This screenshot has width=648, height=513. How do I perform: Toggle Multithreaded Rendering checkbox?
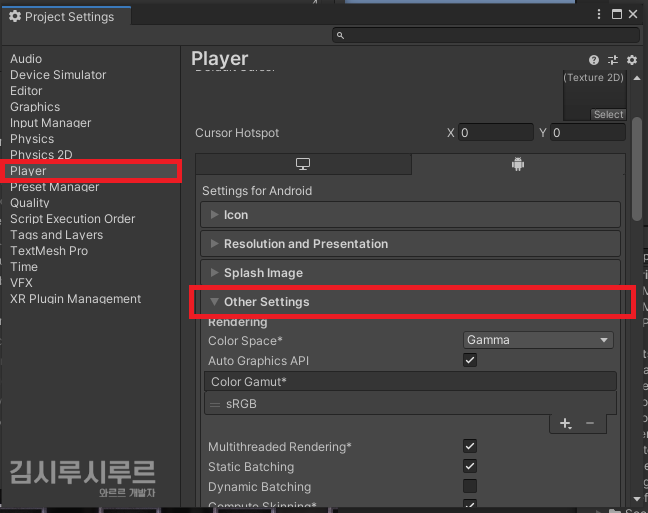(x=470, y=446)
